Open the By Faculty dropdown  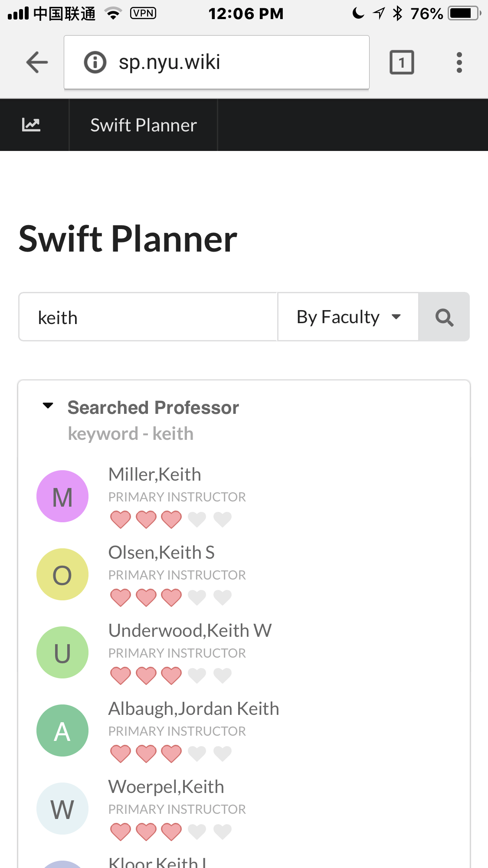click(348, 317)
